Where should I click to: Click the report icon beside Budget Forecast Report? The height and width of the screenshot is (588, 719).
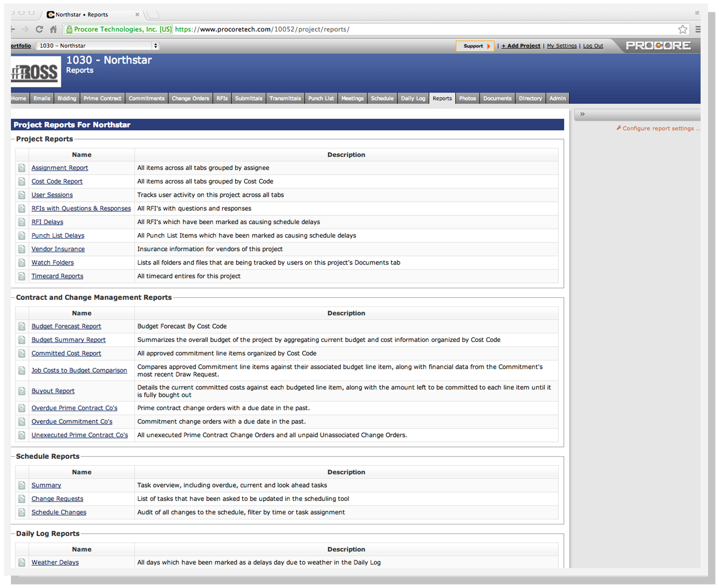coord(22,327)
